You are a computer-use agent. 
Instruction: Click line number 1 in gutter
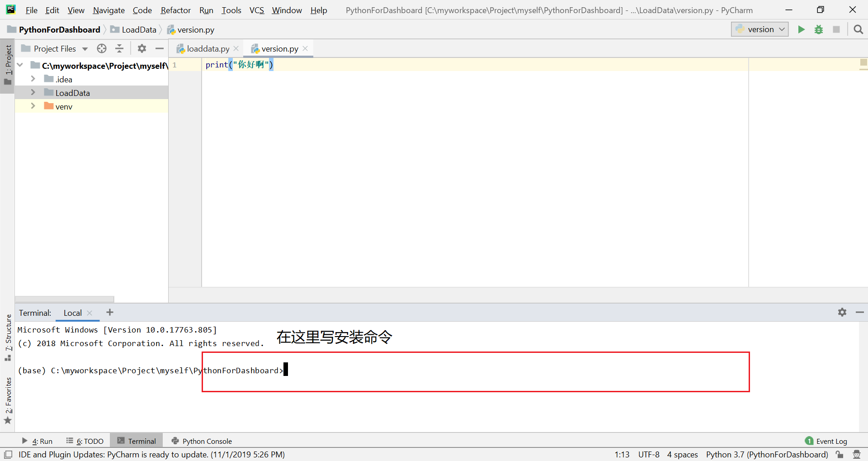(x=175, y=65)
